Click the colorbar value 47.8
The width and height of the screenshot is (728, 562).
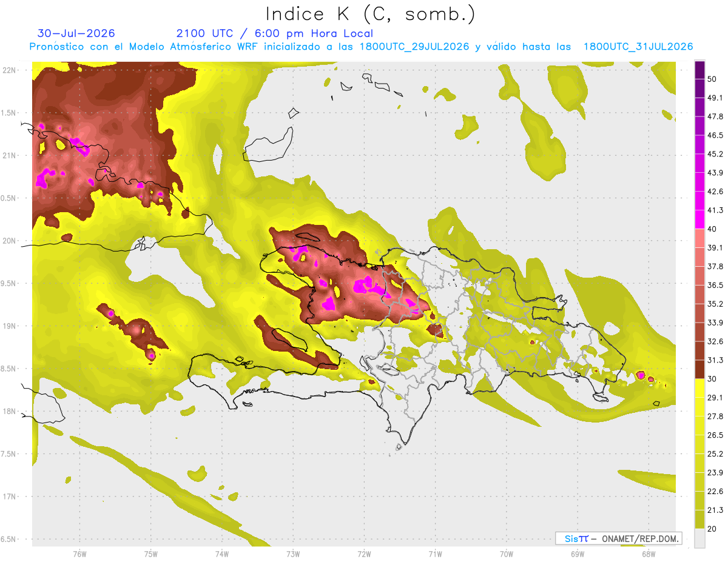(x=715, y=116)
